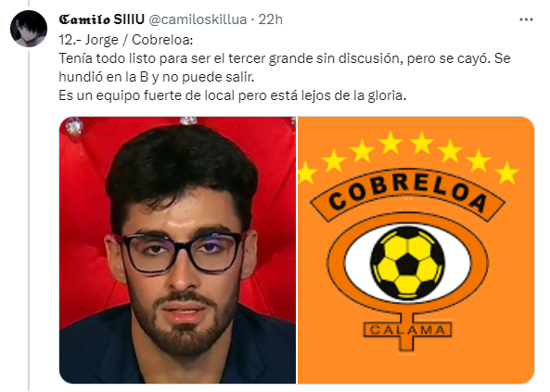Click the tweet line starting "Tenía todo listo"
The width and height of the screenshot is (550, 392).
pos(285,58)
